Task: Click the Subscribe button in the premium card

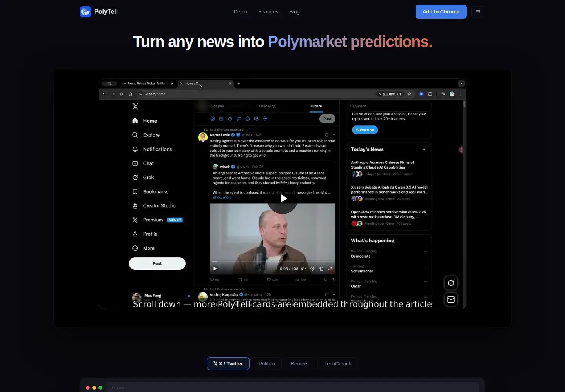Action: pos(365,130)
